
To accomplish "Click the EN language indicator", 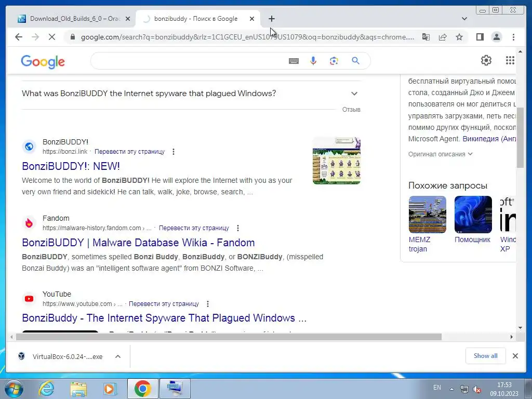I will pyautogui.click(x=437, y=388).
